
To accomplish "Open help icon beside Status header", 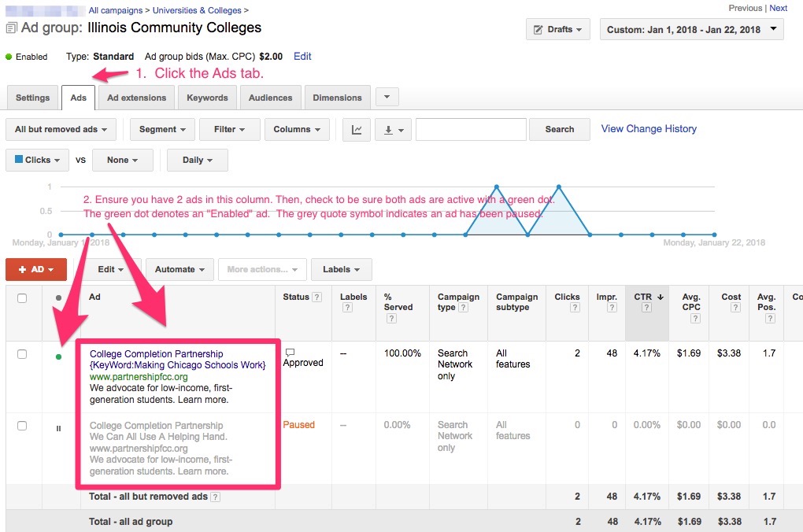I will (317, 297).
